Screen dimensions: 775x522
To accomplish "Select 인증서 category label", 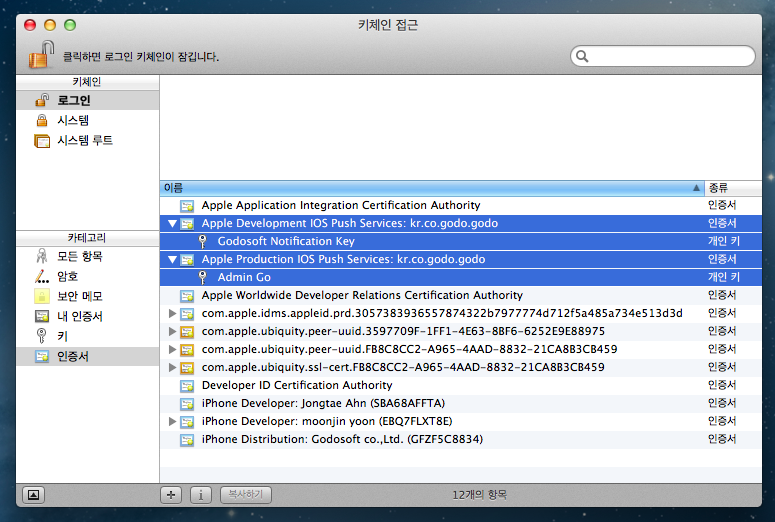I will [73, 356].
